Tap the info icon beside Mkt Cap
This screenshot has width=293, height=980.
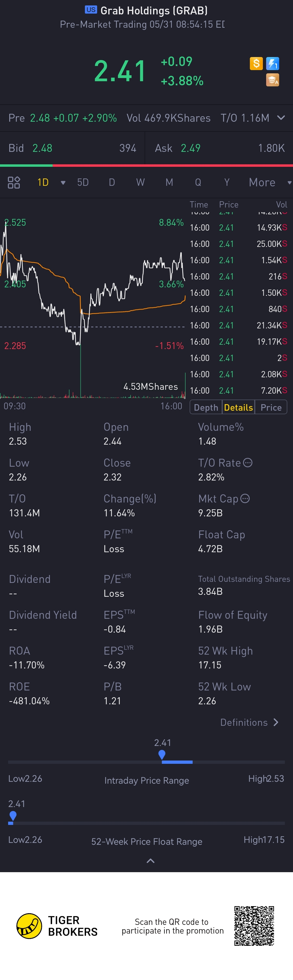click(x=245, y=498)
